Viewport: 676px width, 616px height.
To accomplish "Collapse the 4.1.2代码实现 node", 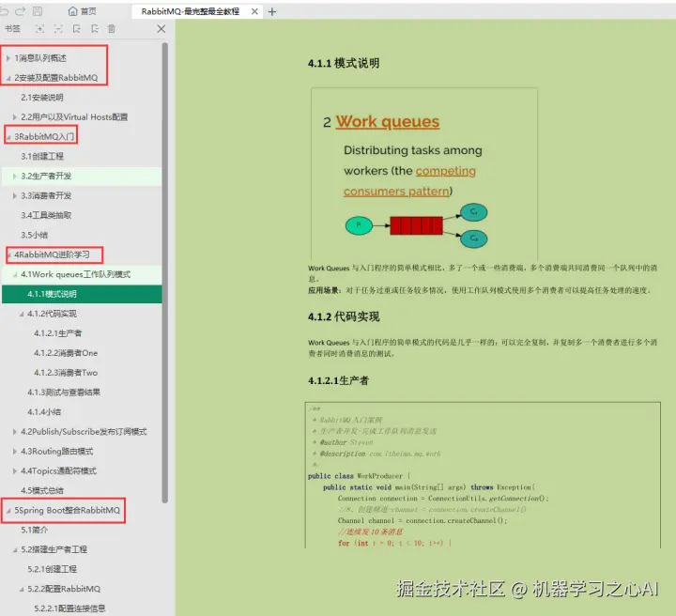I will pos(21,314).
